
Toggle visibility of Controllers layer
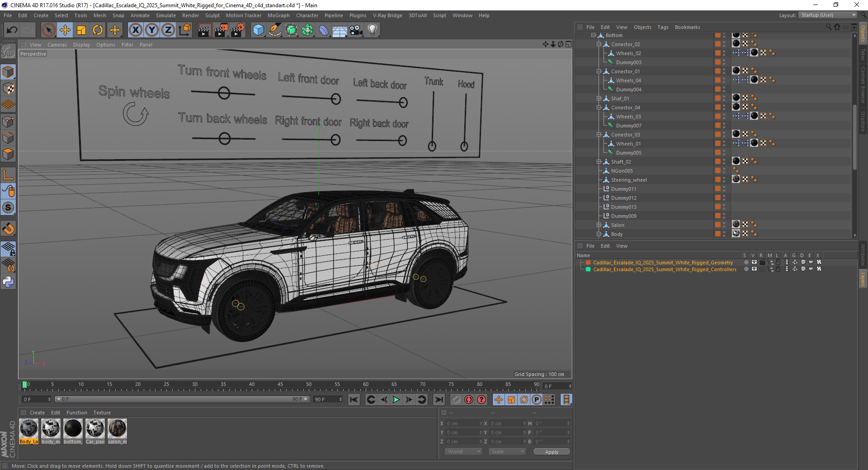(754, 269)
